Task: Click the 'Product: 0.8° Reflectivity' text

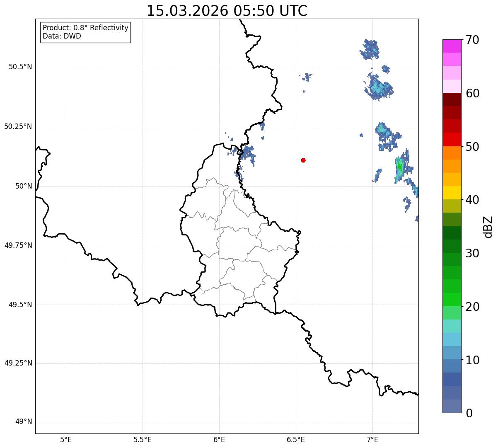Action: pyautogui.click(x=86, y=28)
